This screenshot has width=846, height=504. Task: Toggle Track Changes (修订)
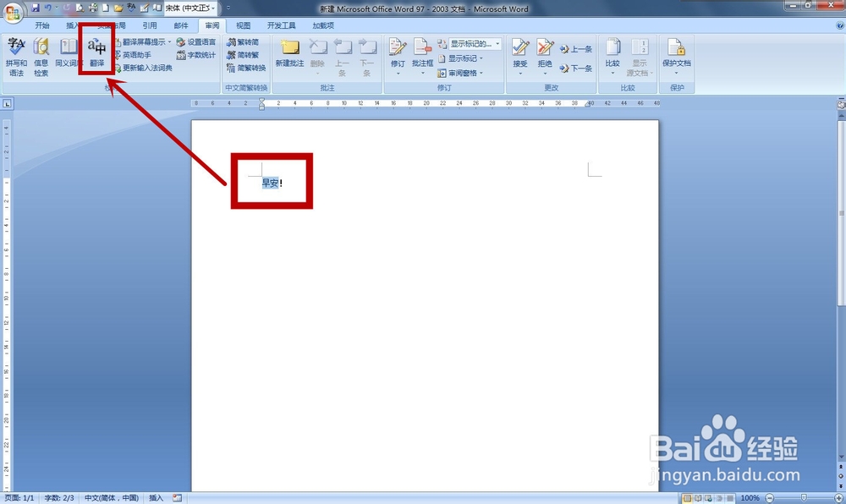pos(398,56)
